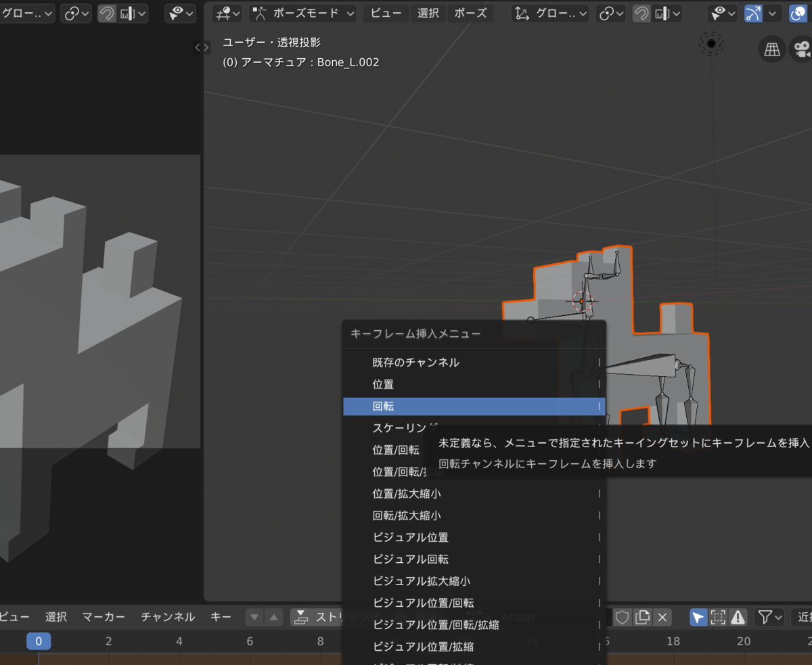This screenshot has width=812, height=665.
Task: Toggle only-show-selected arrow in the Dope Sheet
Action: 698,617
